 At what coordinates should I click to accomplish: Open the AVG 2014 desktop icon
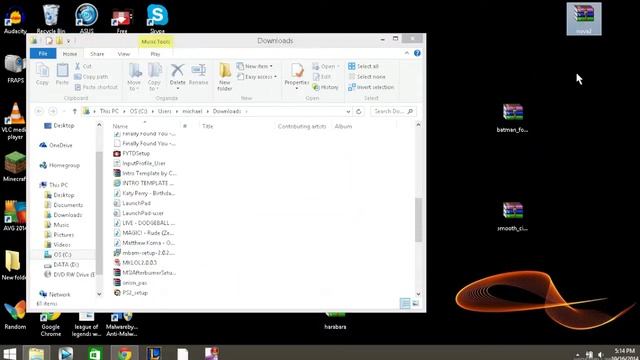15,216
